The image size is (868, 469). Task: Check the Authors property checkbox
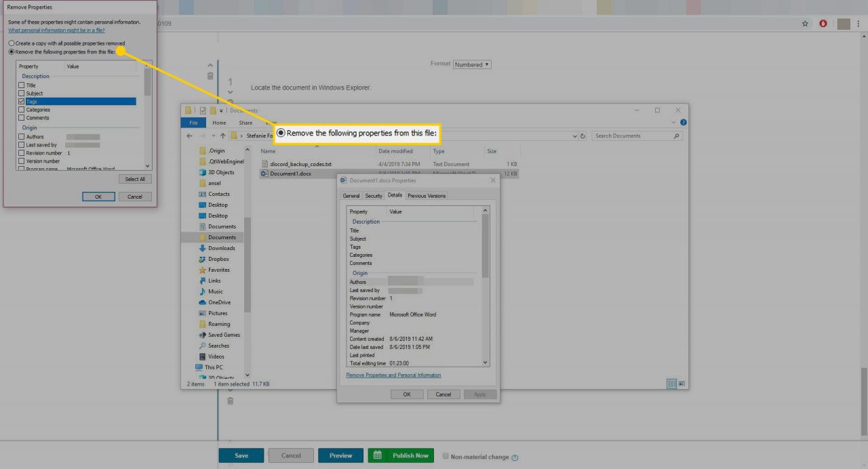pos(22,137)
